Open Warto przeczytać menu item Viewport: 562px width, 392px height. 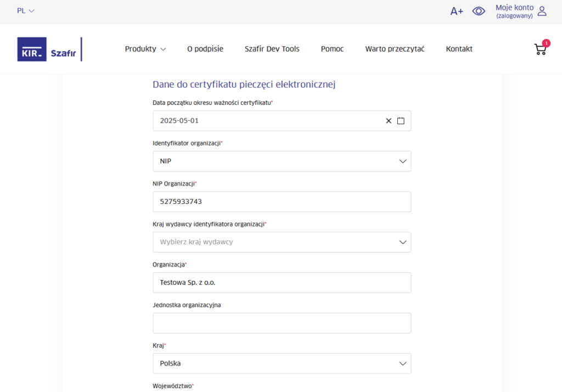click(x=395, y=49)
